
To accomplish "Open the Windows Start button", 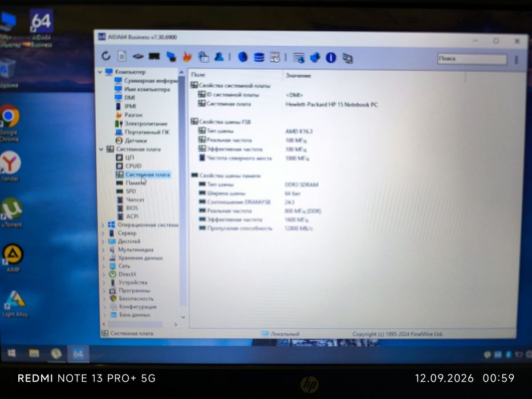I will click(x=11, y=353).
